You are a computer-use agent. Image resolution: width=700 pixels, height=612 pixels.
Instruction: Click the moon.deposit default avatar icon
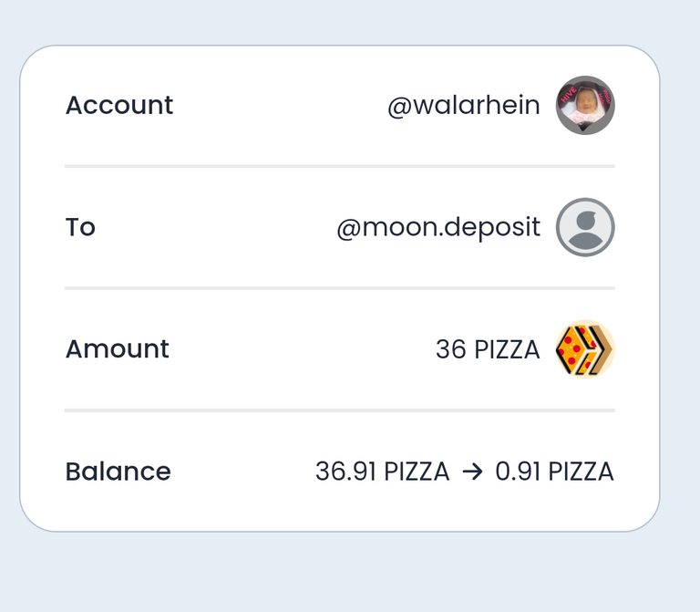[x=585, y=227]
